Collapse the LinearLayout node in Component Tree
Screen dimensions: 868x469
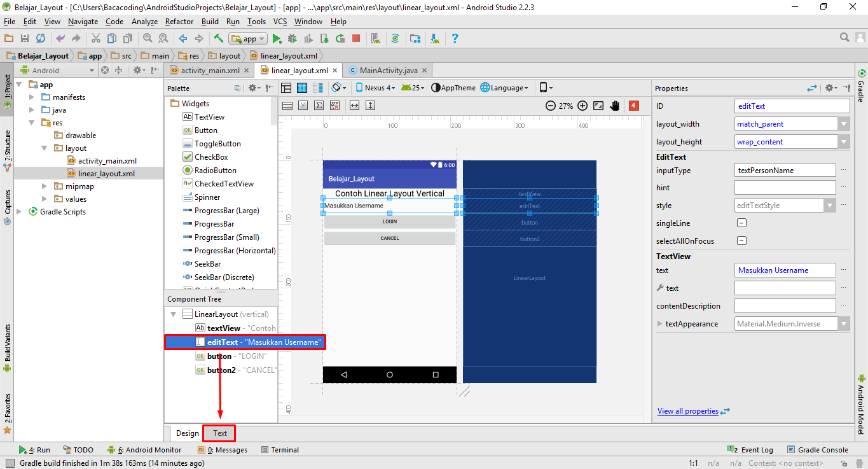(x=174, y=314)
